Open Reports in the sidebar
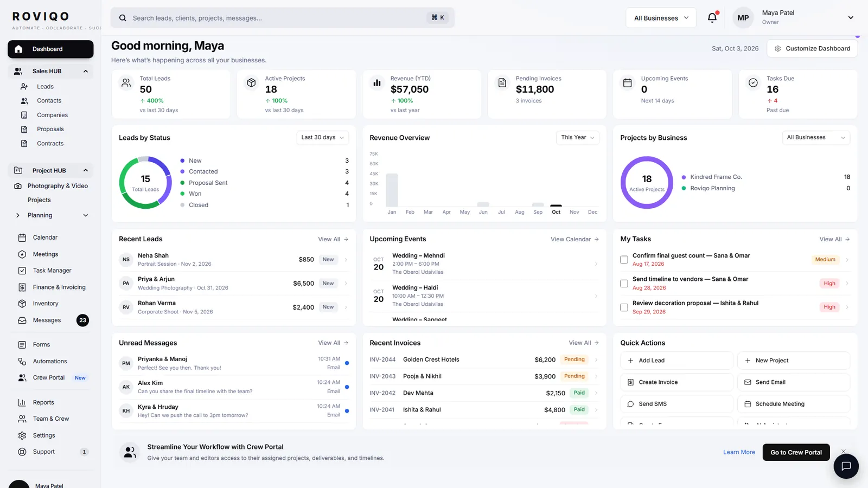The width and height of the screenshot is (868, 488). (x=43, y=403)
